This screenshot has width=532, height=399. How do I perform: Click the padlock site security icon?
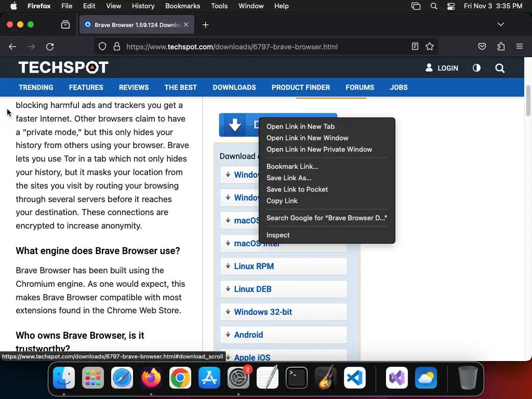click(117, 46)
